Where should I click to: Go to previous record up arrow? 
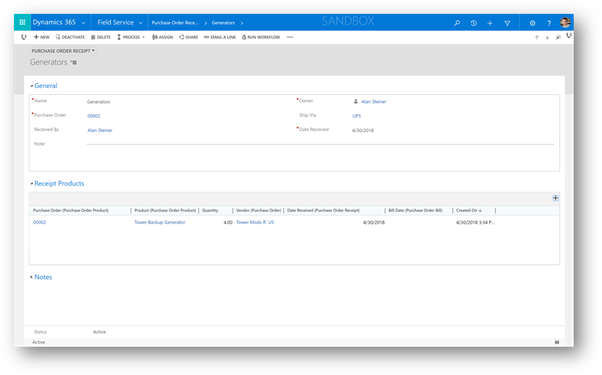pyautogui.click(x=537, y=37)
